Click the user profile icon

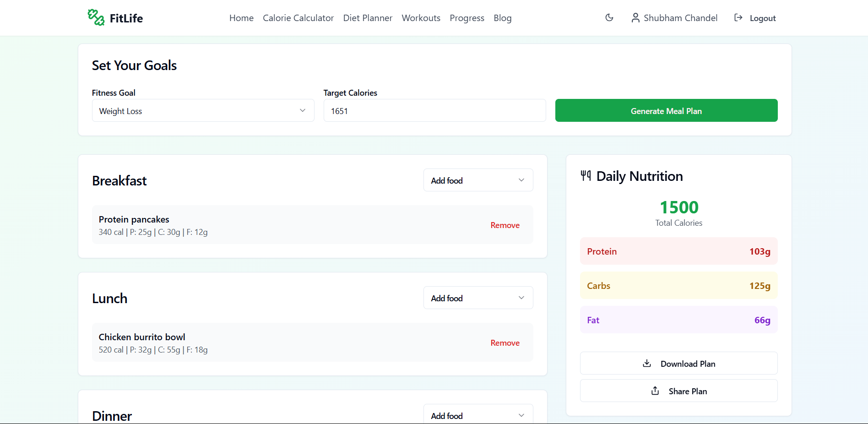635,18
